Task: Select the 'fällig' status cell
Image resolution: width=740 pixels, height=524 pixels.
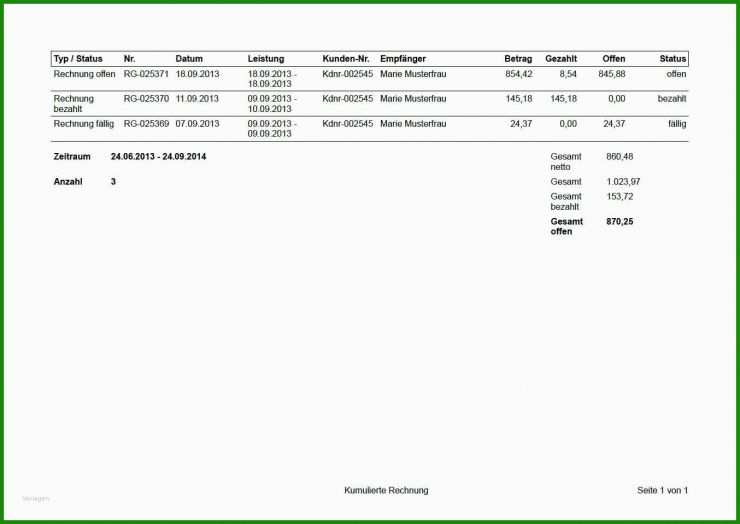Action: pyautogui.click(x=677, y=124)
